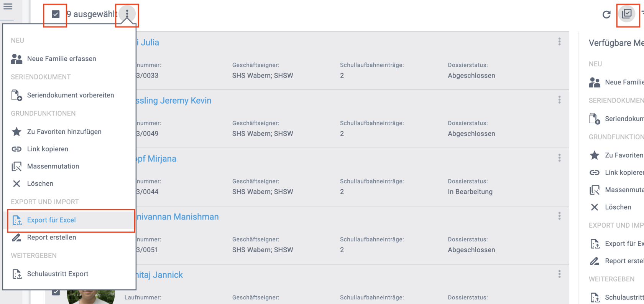Click the Link kopieren chain icon
The height and width of the screenshot is (304, 644).
16,149
